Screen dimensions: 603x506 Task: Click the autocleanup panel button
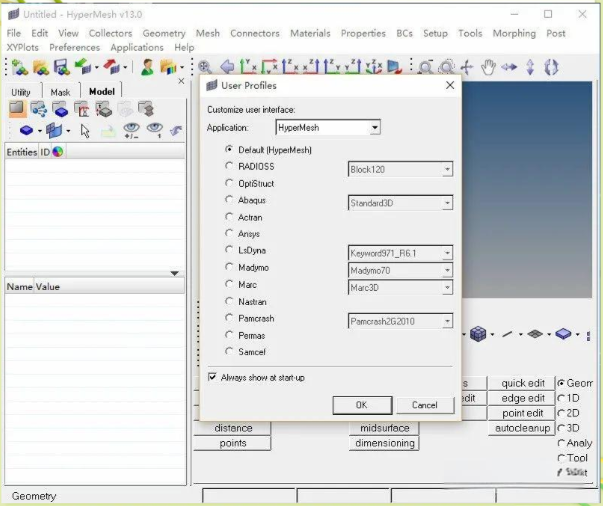522,428
